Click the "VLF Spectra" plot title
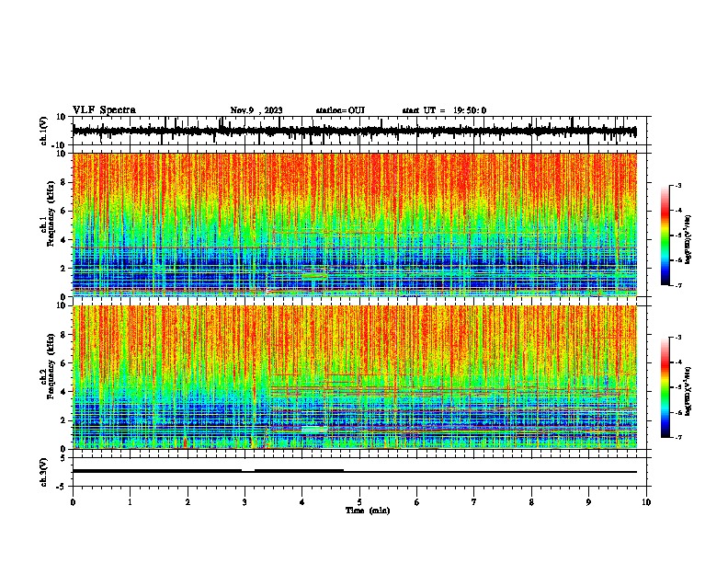728x563 pixels. click(x=104, y=110)
